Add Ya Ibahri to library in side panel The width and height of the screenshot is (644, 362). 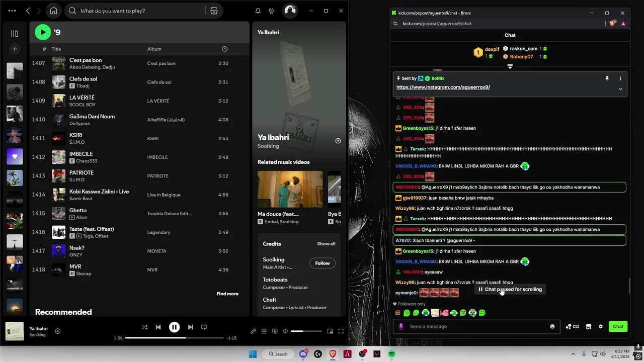point(338,141)
